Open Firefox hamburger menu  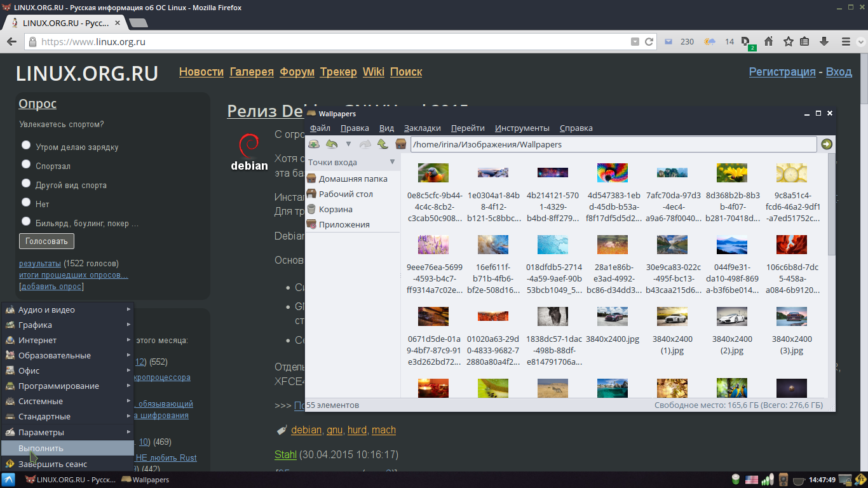(846, 42)
